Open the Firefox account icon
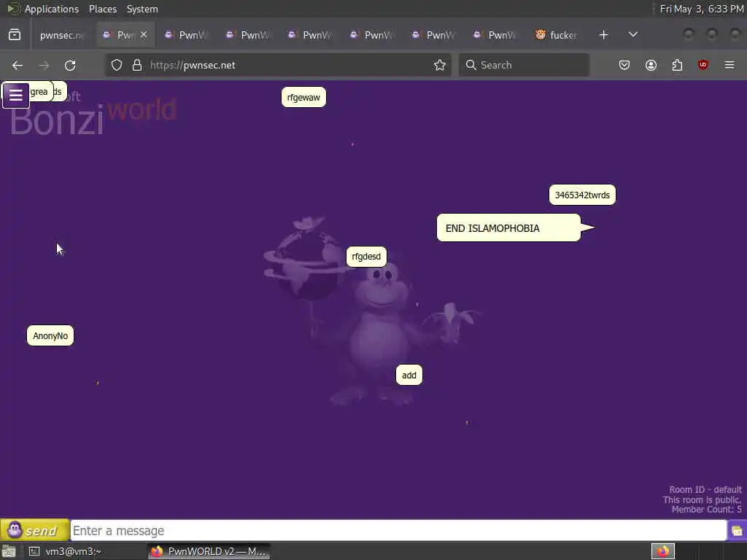 [651, 65]
